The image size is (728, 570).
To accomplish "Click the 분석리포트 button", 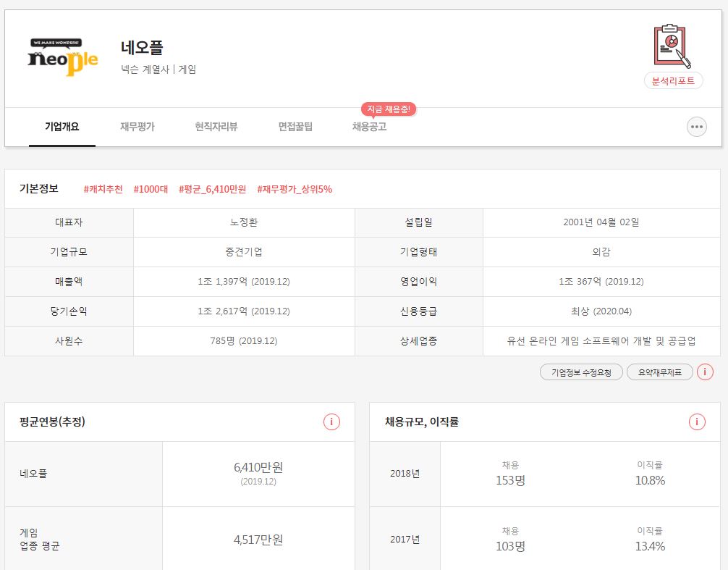I will click(673, 81).
